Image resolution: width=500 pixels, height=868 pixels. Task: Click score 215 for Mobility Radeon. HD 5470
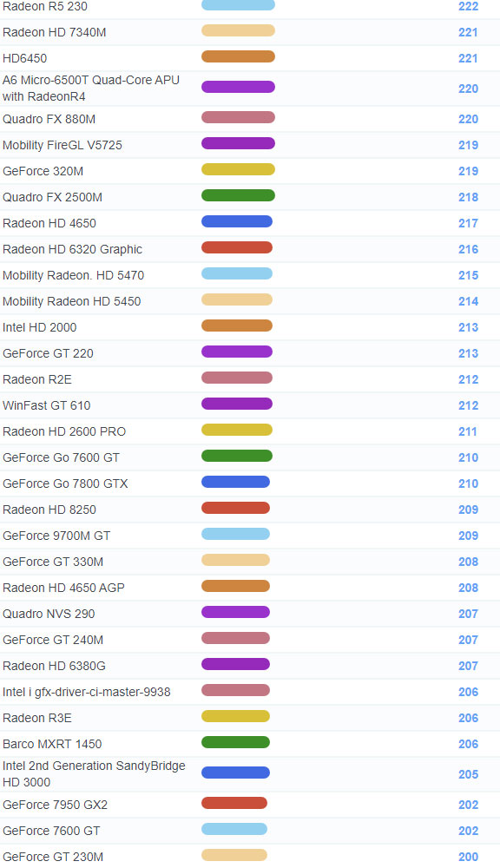pos(469,276)
